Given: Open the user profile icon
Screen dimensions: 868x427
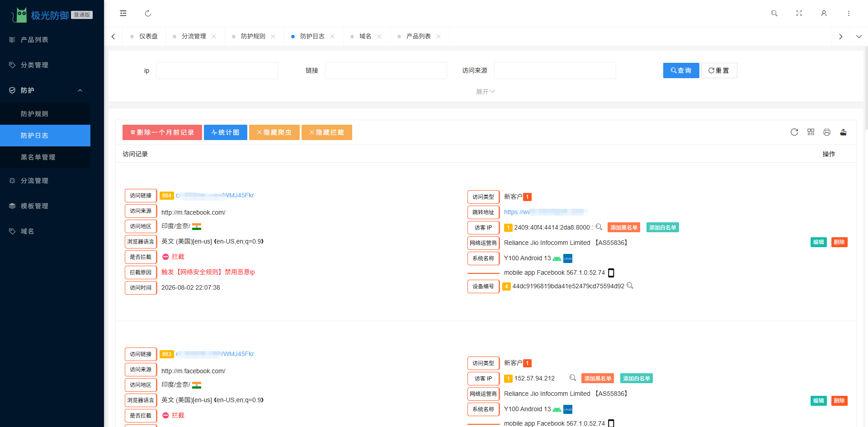Looking at the screenshot, I should [x=824, y=14].
